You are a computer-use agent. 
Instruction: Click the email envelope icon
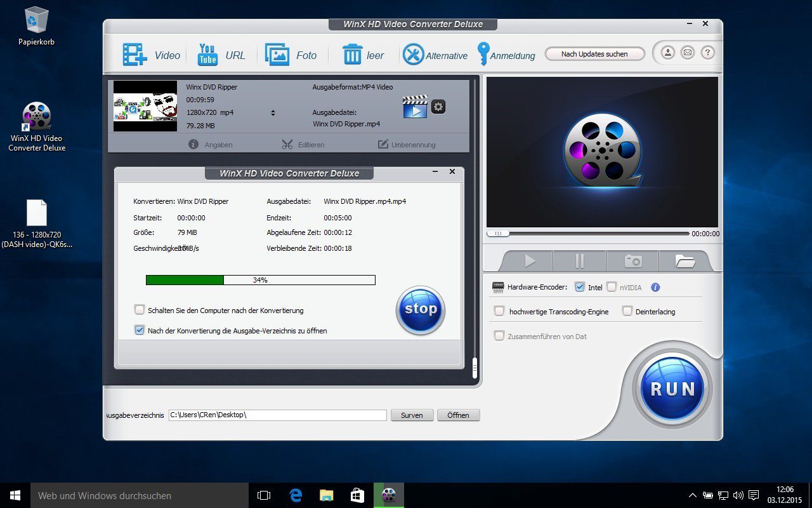click(x=688, y=53)
